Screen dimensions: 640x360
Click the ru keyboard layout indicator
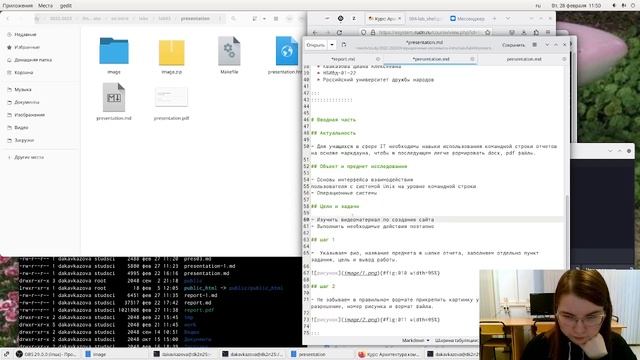(x=538, y=6)
